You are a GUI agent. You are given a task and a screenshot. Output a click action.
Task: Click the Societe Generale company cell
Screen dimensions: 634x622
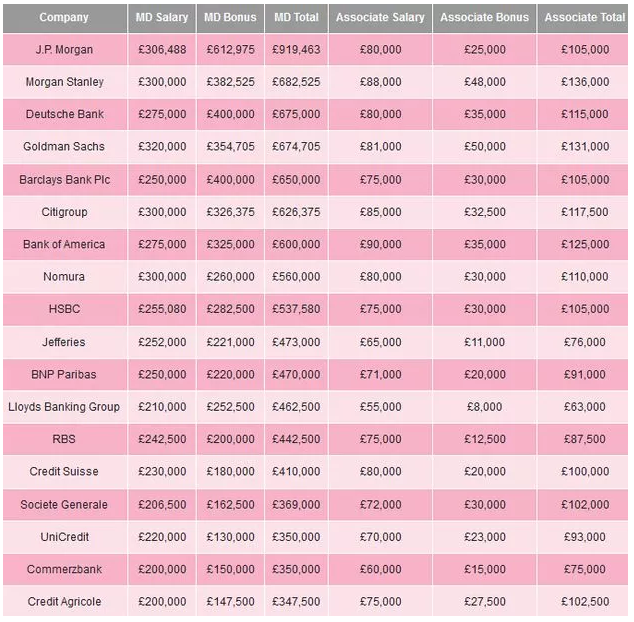(x=64, y=505)
